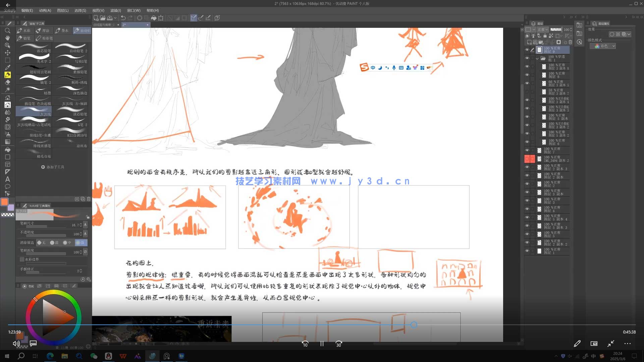Click the orange foreground color swatch
The image size is (644, 362).
coord(4,201)
